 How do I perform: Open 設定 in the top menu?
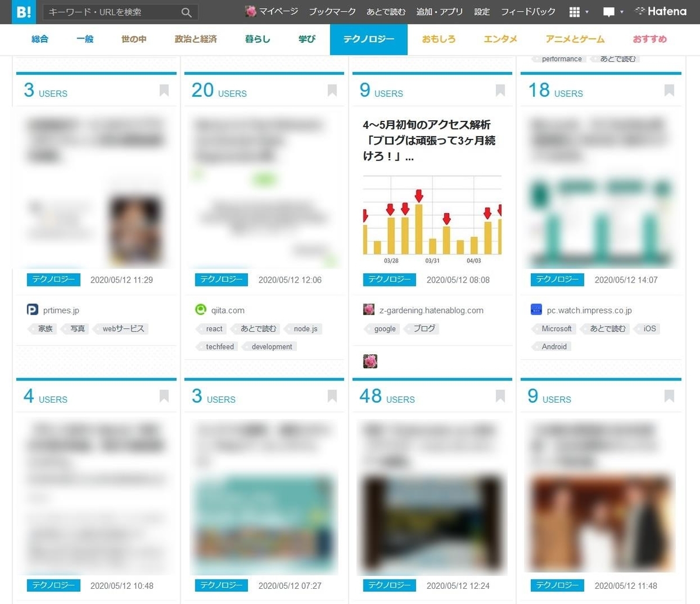pos(482,12)
